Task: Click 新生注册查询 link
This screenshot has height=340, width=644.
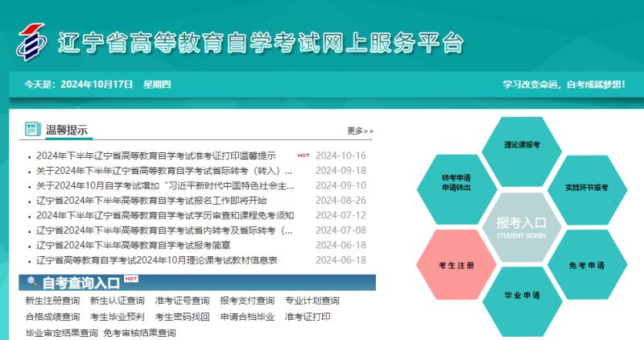Action: [52, 301]
